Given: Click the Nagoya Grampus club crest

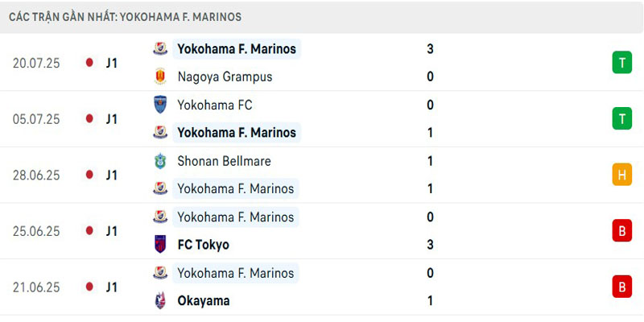Looking at the screenshot, I should pos(160,76).
